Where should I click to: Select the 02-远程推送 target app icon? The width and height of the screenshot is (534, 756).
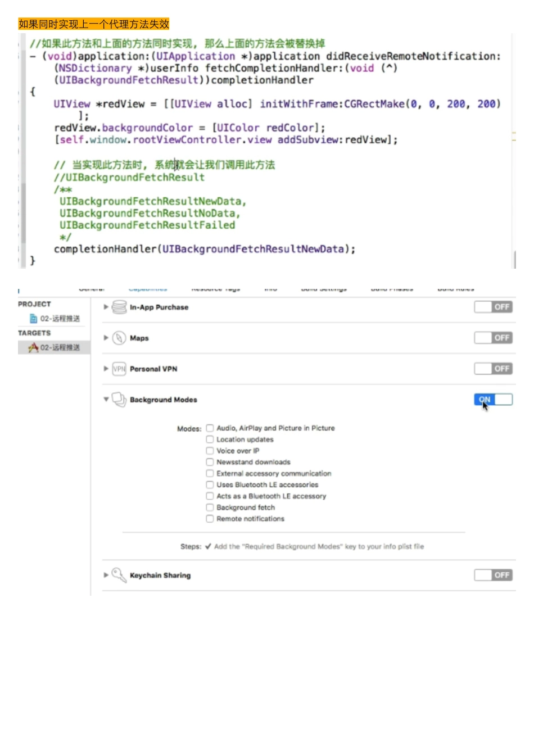[x=33, y=347]
